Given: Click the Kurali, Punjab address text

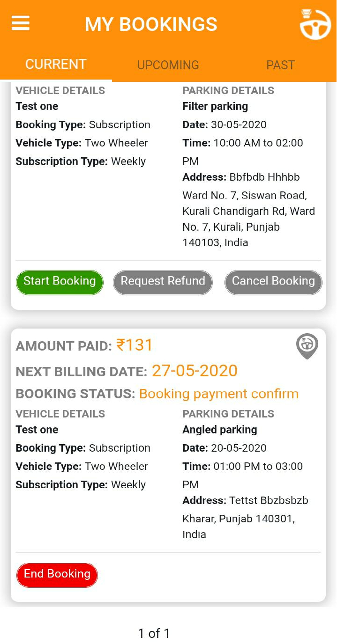Looking at the screenshot, I should 231,227.
